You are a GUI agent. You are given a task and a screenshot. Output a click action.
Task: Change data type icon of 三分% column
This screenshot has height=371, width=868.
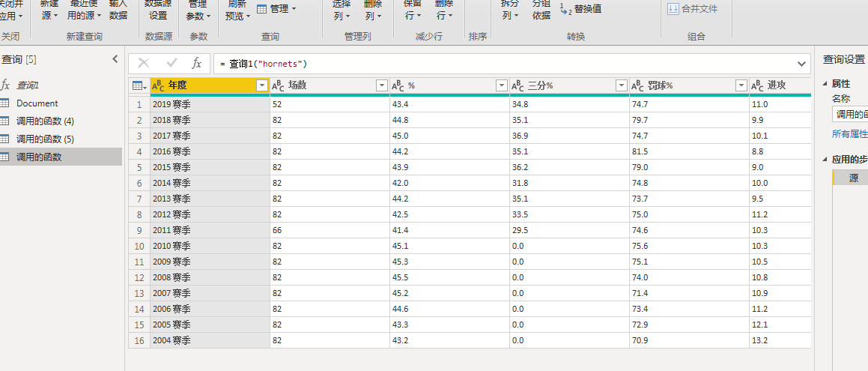[518, 86]
